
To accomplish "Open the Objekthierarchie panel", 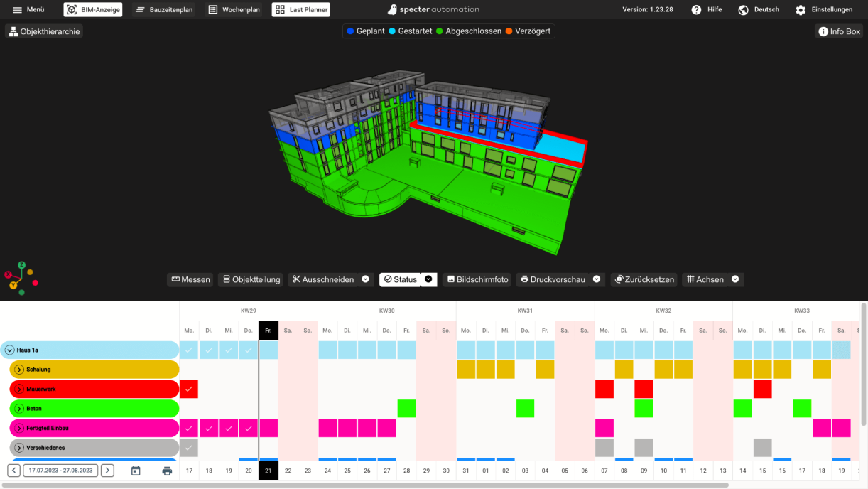I will point(44,32).
